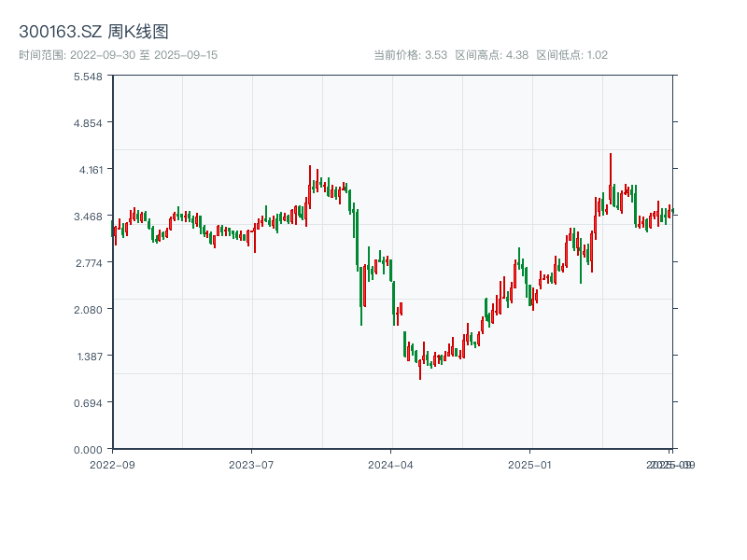Click the 当前价格 3.53 label

point(410,55)
